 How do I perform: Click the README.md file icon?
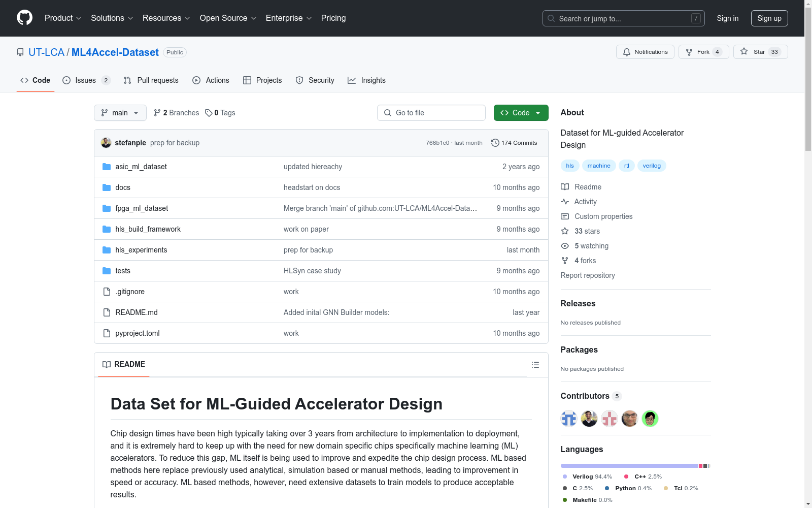[x=107, y=312]
